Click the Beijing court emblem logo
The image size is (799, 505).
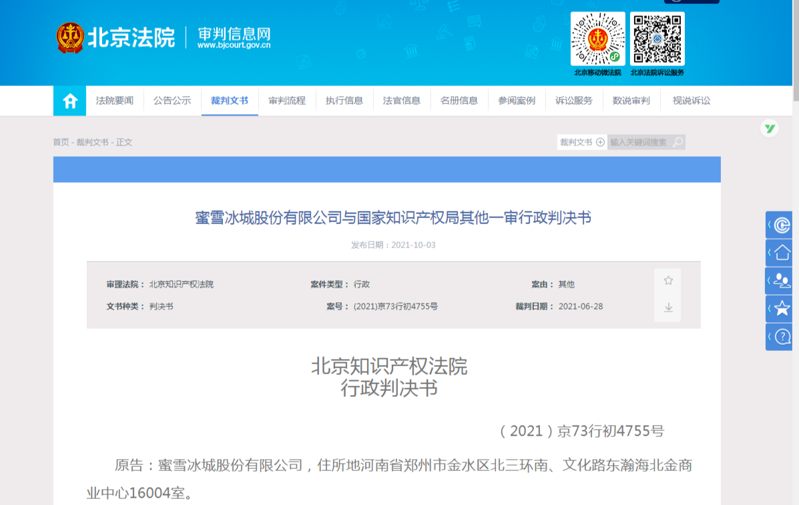[70, 37]
